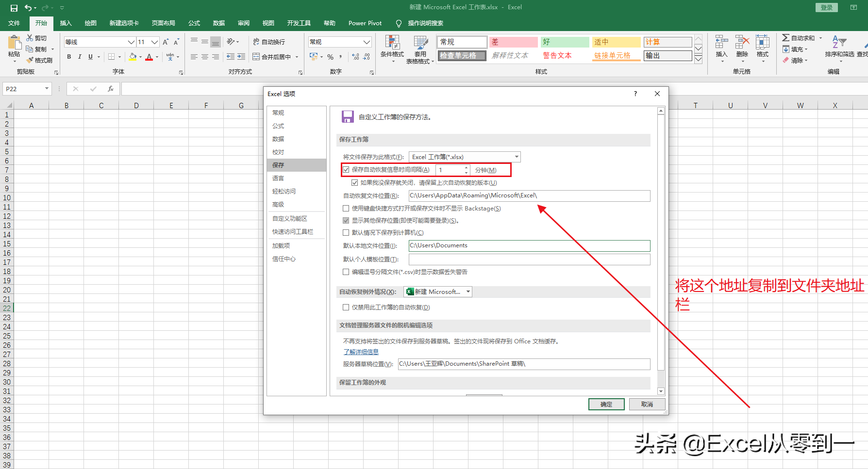Click the Tell Me search box
The width and height of the screenshot is (868, 469).
click(x=420, y=23)
